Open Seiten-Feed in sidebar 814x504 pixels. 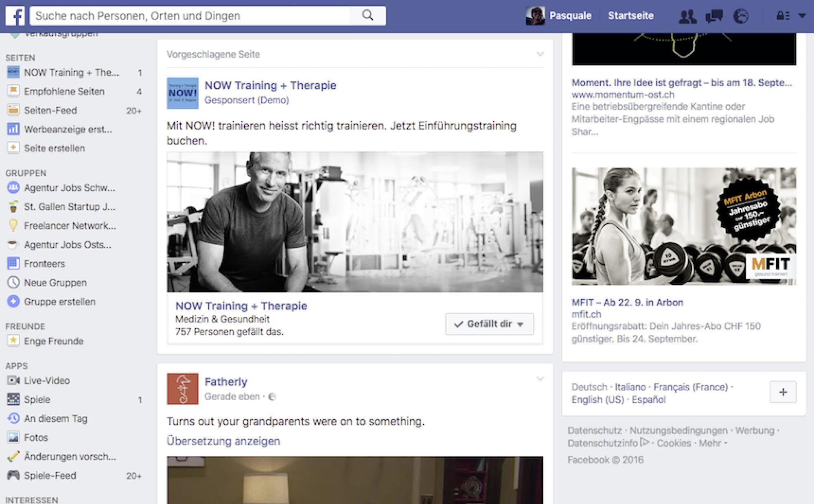pyautogui.click(x=50, y=110)
